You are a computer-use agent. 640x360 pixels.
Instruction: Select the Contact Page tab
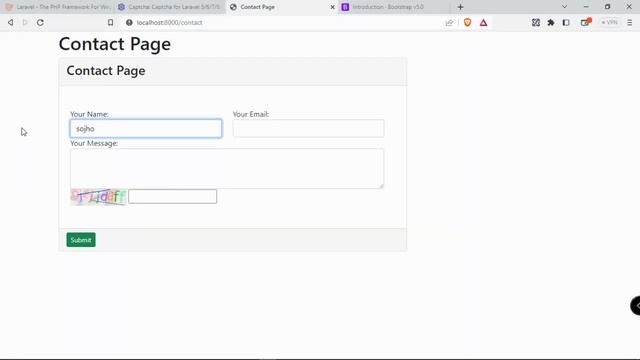(282, 7)
